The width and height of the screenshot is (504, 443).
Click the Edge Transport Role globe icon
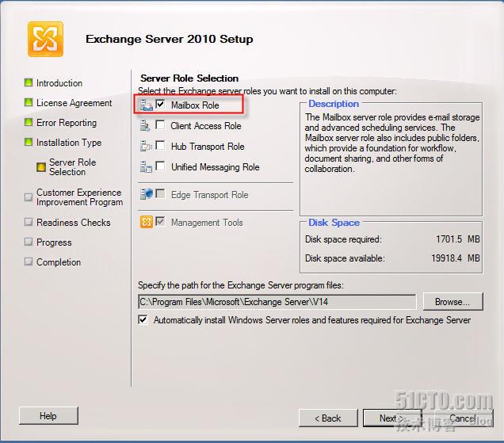(x=147, y=194)
